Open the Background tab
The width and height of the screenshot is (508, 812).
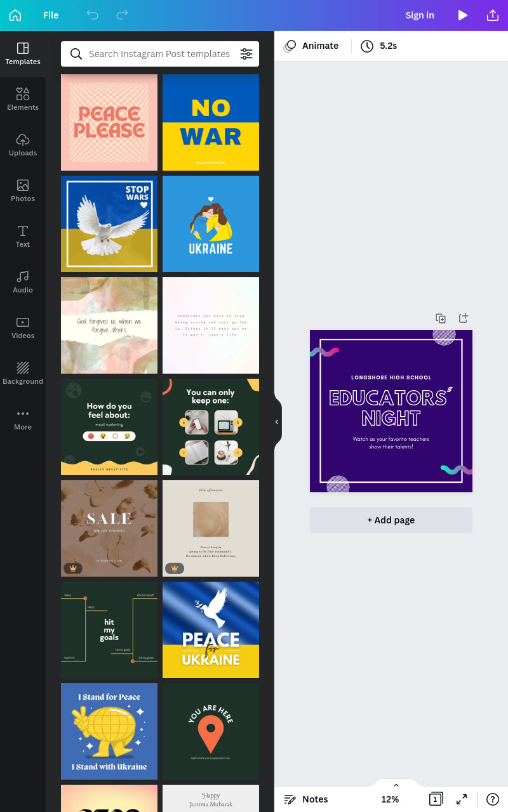pyautogui.click(x=23, y=374)
